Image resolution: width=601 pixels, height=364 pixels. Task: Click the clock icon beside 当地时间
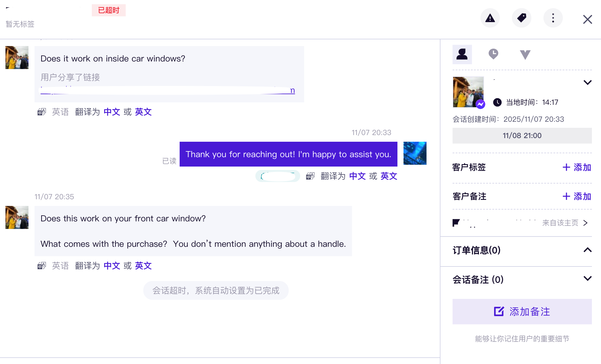click(497, 102)
